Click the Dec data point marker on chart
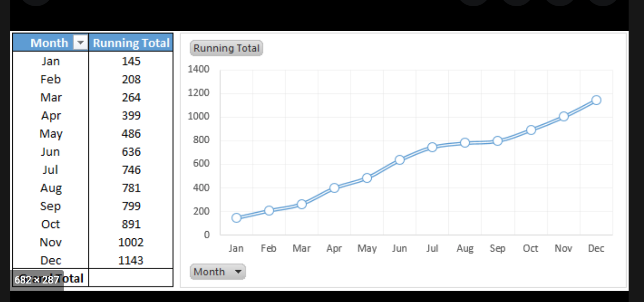The width and height of the screenshot is (644, 302). (596, 100)
